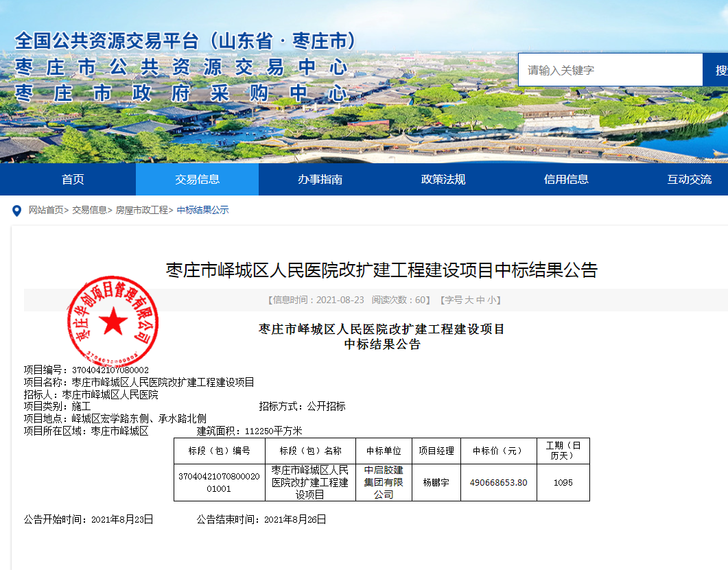Image resolution: width=728 pixels, height=570 pixels.
Task: Focus the 请输入关键字 search box
Action: tap(609, 70)
